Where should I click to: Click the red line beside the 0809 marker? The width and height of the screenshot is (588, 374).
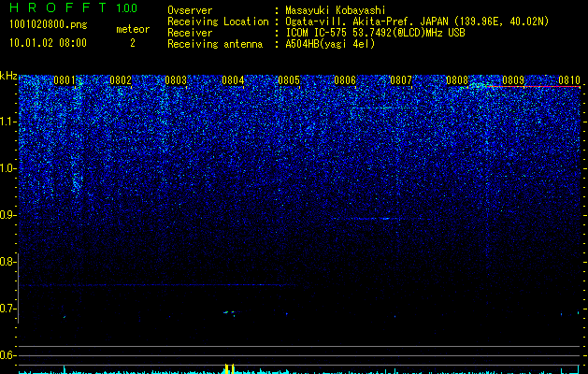coord(534,87)
